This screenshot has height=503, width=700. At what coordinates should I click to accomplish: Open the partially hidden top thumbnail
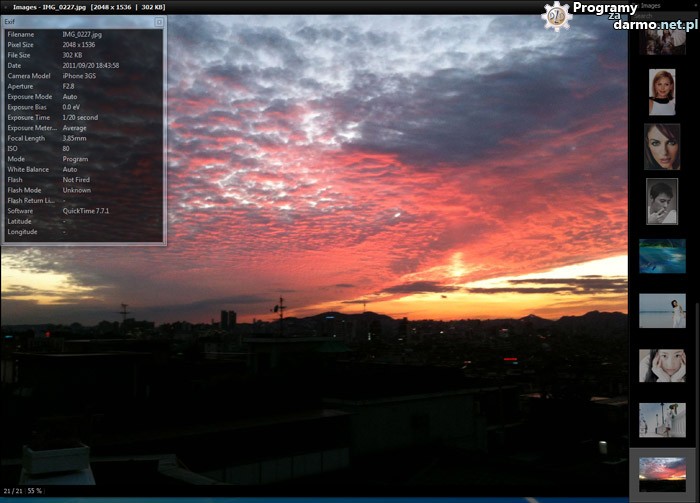click(x=662, y=41)
